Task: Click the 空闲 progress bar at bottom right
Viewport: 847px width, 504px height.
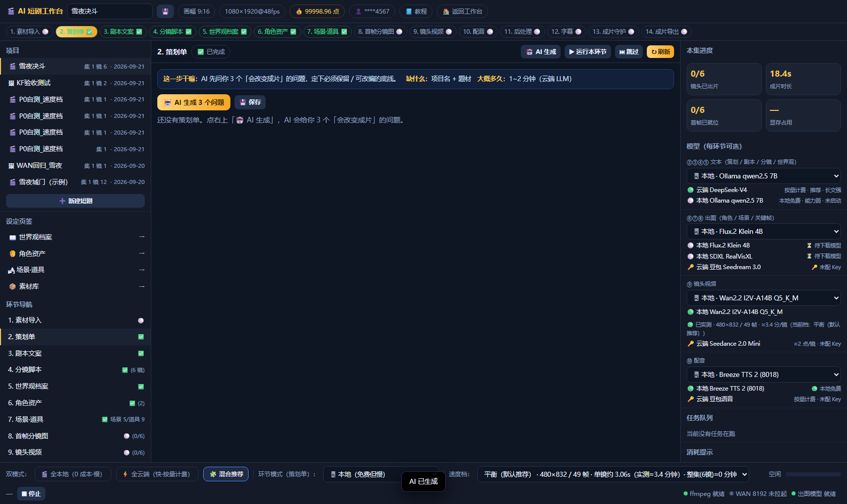Action: [813, 474]
